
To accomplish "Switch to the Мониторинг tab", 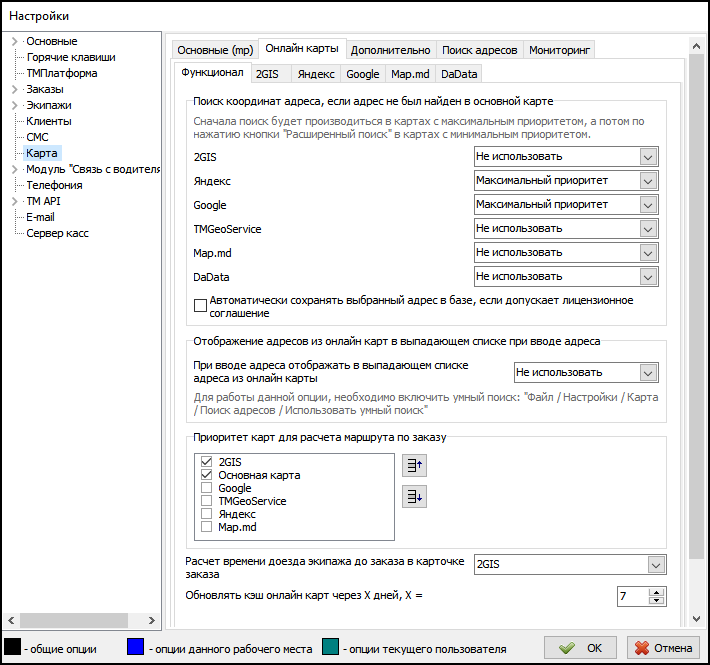I will (560, 50).
